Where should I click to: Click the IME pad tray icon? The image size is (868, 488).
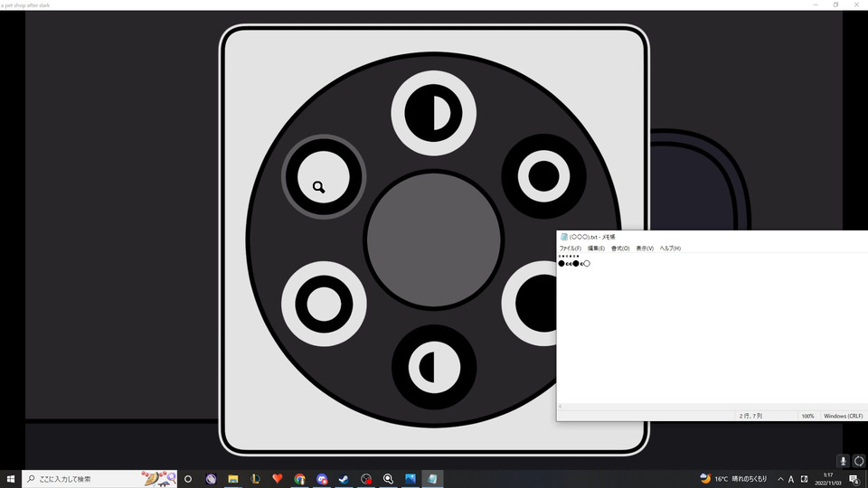pyautogui.click(x=804, y=479)
